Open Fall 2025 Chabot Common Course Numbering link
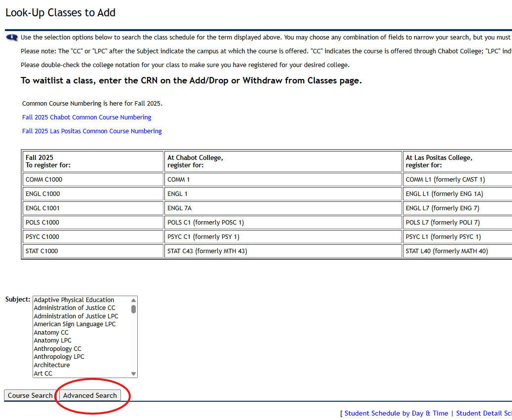Viewport: 512px width, 420px height. 86,117
